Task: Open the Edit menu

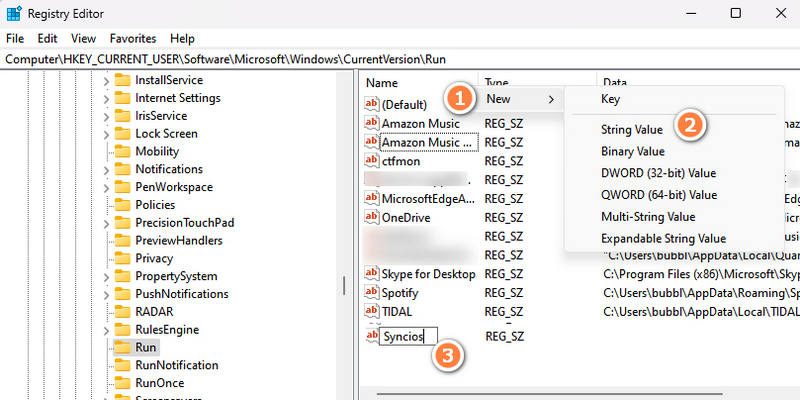Action: [x=47, y=38]
